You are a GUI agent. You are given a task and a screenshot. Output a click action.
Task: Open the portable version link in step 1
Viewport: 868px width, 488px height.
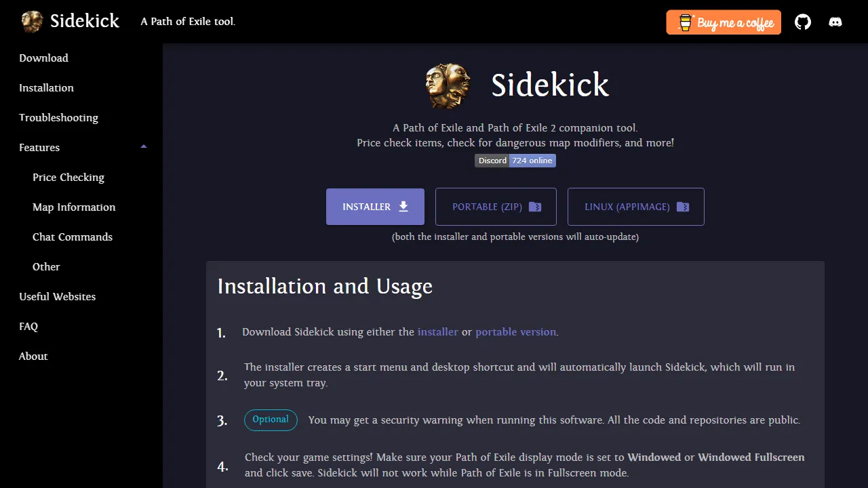point(515,331)
